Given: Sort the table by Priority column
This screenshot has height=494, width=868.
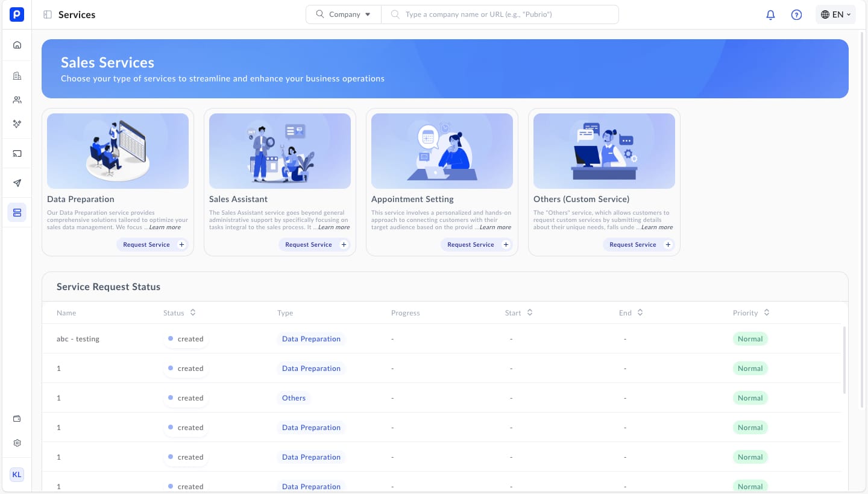Looking at the screenshot, I should click(x=766, y=312).
